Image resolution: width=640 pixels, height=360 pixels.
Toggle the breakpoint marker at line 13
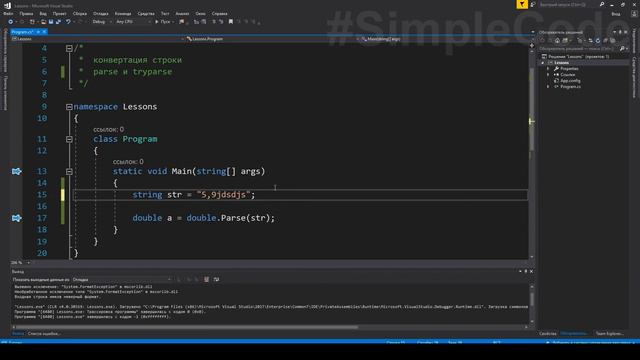[x=16, y=171]
